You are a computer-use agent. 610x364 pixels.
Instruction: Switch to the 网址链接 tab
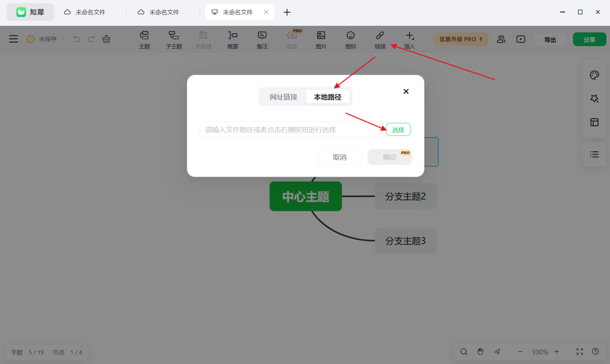(284, 97)
